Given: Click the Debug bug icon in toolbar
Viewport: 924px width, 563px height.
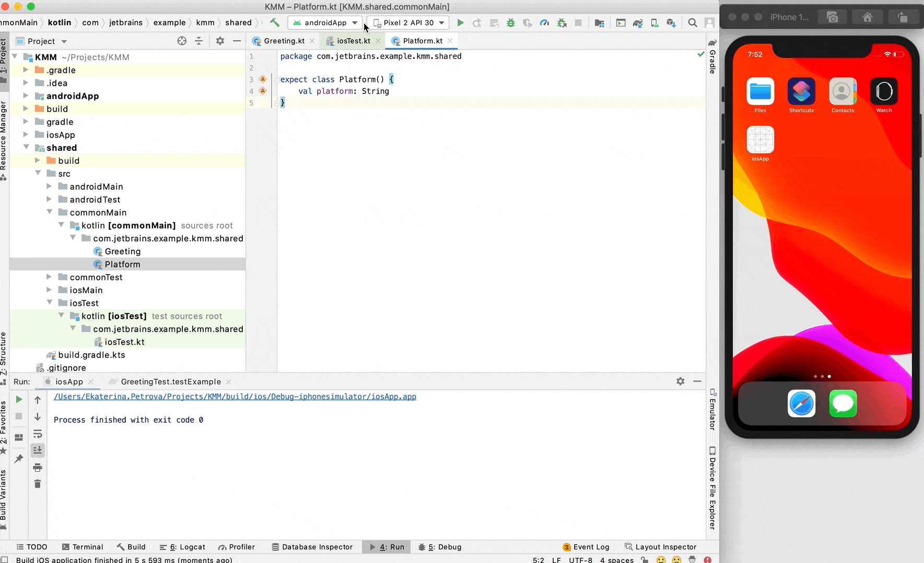Looking at the screenshot, I should pos(511,23).
